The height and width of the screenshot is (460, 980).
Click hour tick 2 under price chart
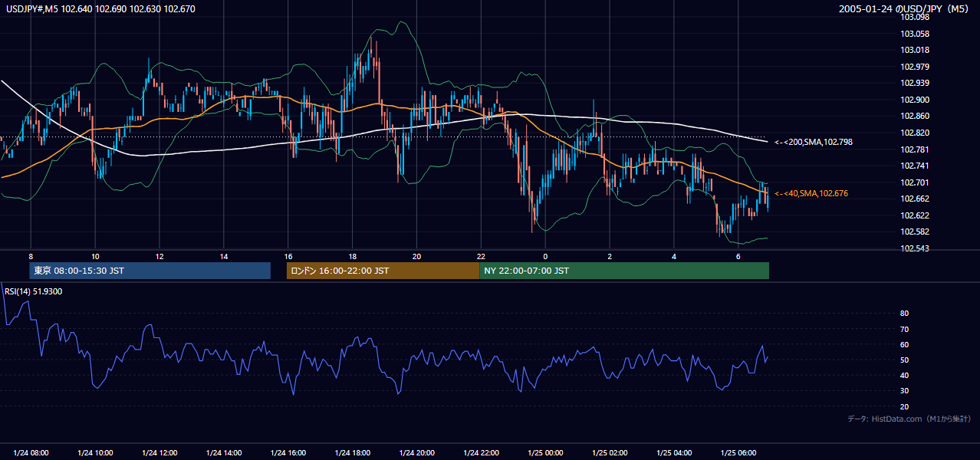click(x=610, y=256)
